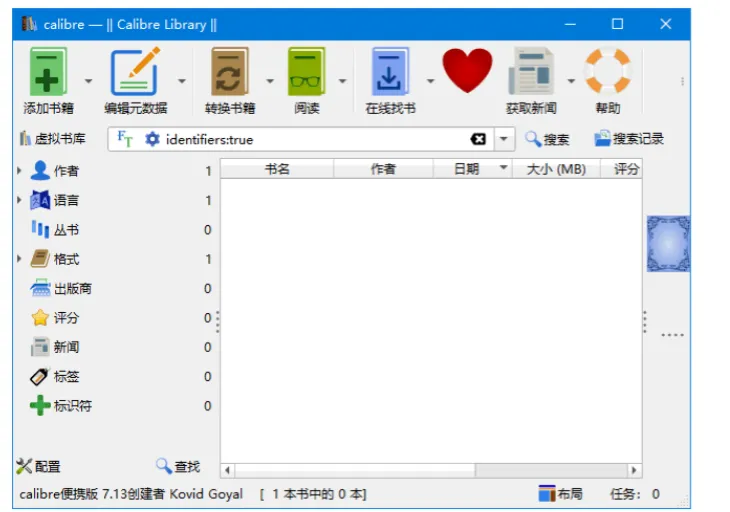Expand the Formats (格式) tree node
This screenshot has width=730, height=512.
[x=19, y=259]
